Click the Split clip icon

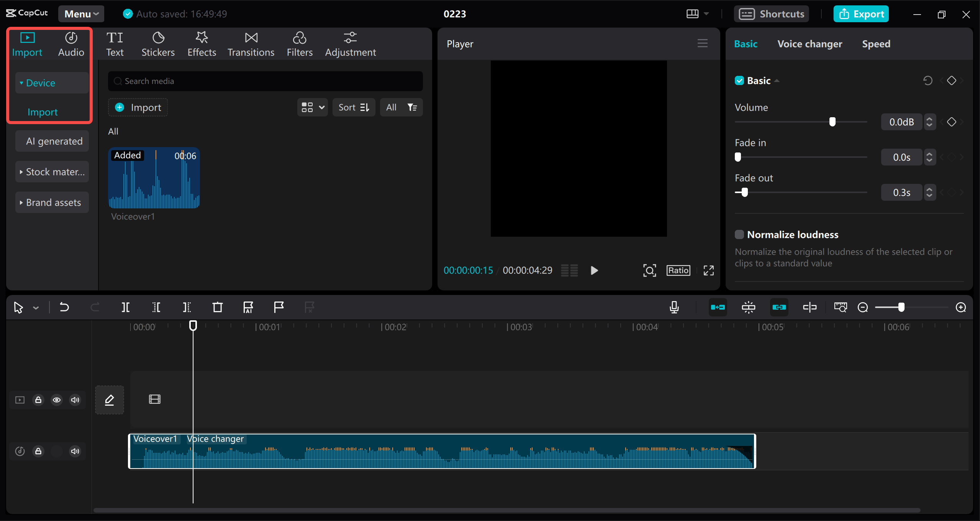(x=125, y=306)
